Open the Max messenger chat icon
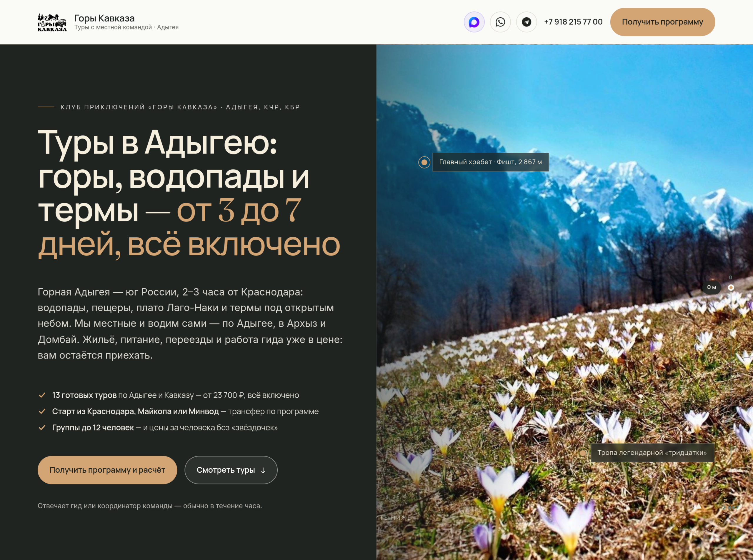 pos(474,22)
